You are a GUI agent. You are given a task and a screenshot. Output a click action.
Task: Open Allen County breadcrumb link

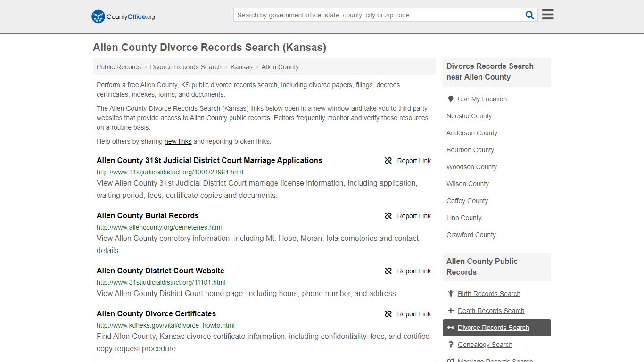[x=280, y=67]
